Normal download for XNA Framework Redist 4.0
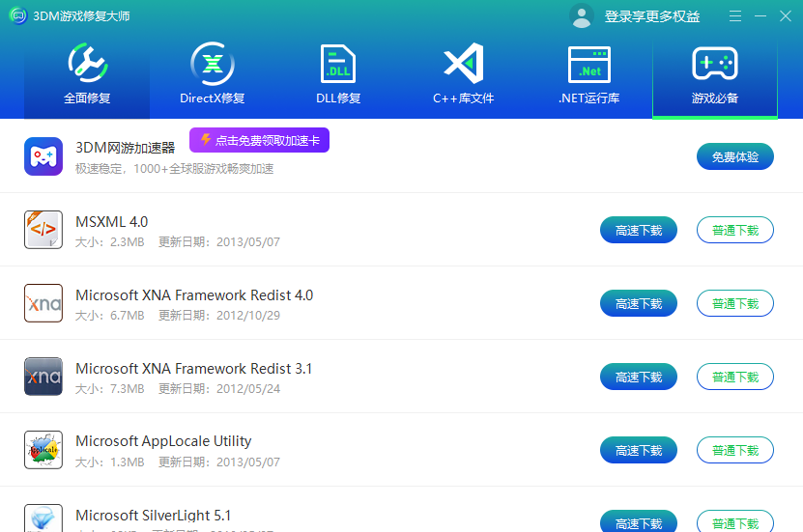This screenshot has width=803, height=532. [734, 303]
